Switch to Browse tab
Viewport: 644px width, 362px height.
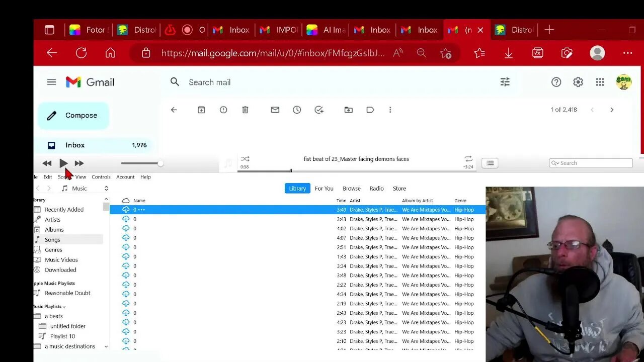[x=352, y=189]
